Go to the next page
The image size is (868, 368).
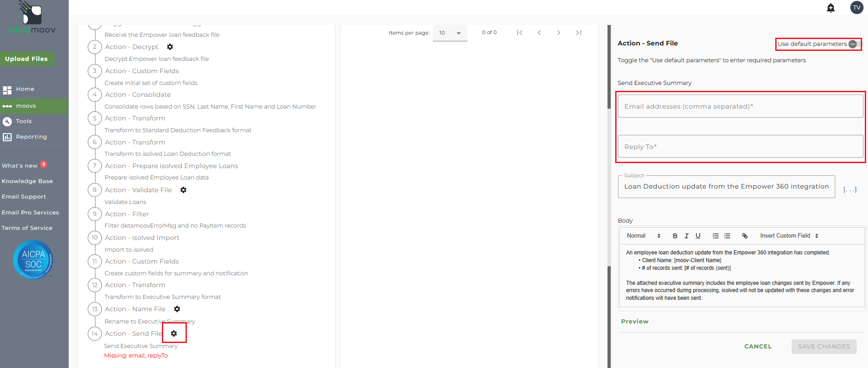pos(559,33)
